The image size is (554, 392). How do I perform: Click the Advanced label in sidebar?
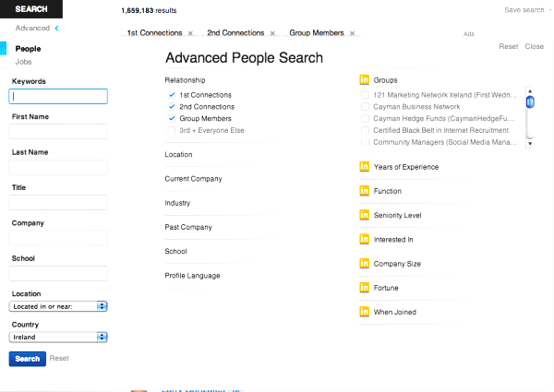(32, 29)
